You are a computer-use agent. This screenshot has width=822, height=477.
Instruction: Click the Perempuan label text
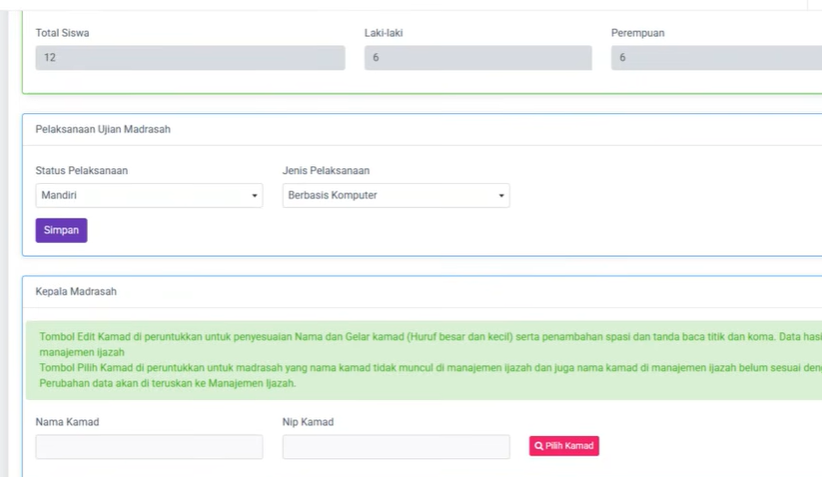click(638, 33)
